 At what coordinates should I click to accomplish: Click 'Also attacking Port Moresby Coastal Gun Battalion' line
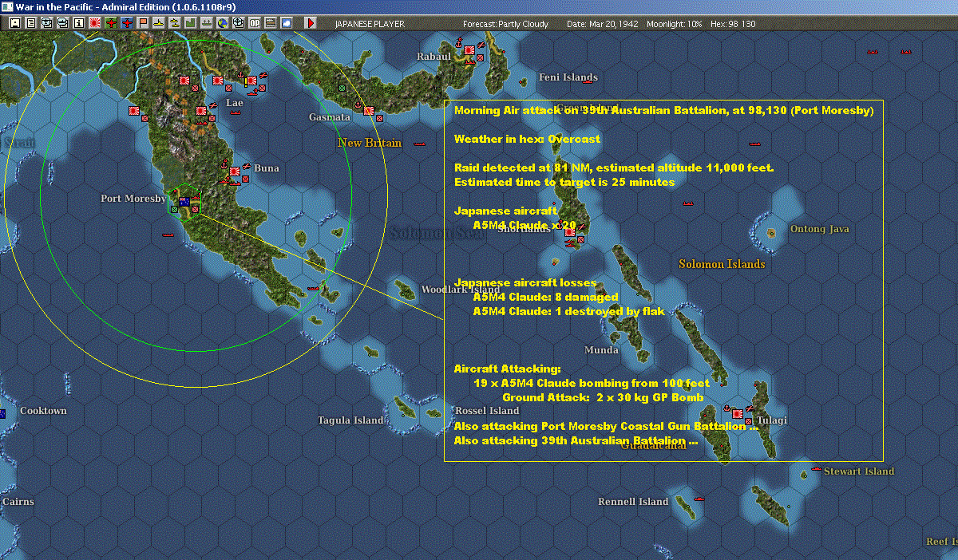(x=606, y=426)
